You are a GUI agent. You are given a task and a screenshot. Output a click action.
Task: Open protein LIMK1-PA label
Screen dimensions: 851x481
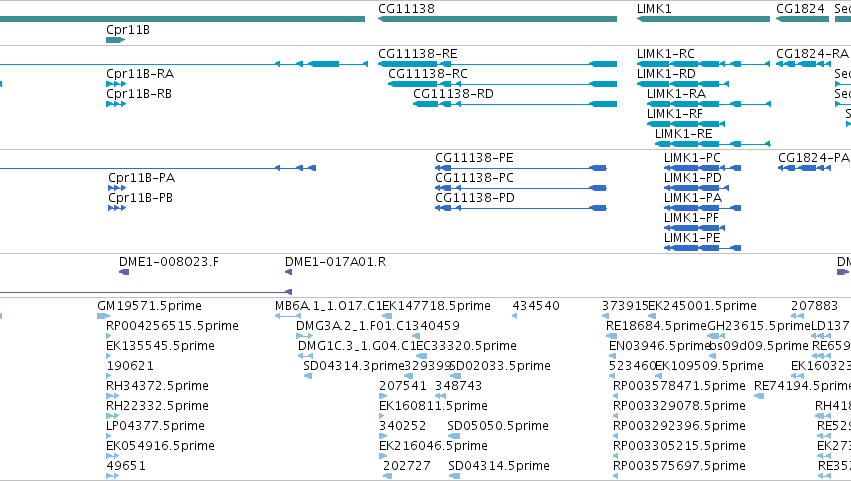[693, 198]
